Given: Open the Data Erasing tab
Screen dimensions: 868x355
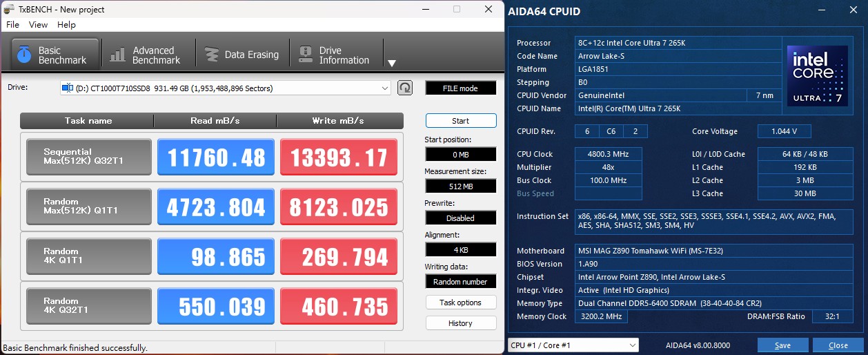Looking at the screenshot, I should (x=242, y=55).
